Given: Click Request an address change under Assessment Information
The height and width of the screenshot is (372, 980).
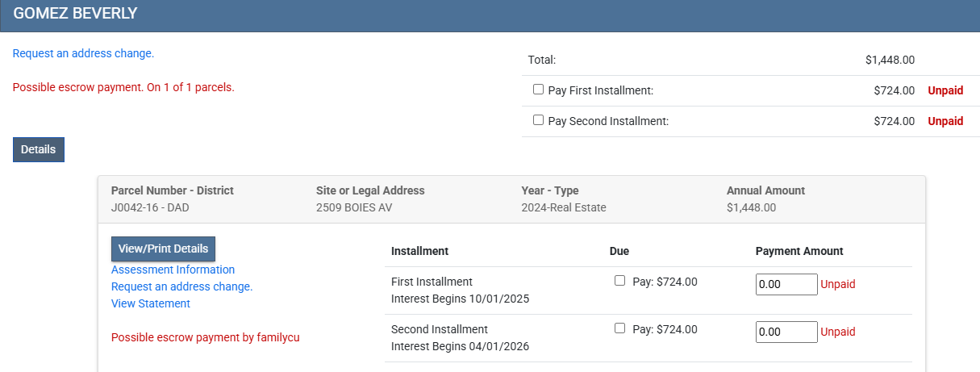Looking at the screenshot, I should tap(181, 286).
